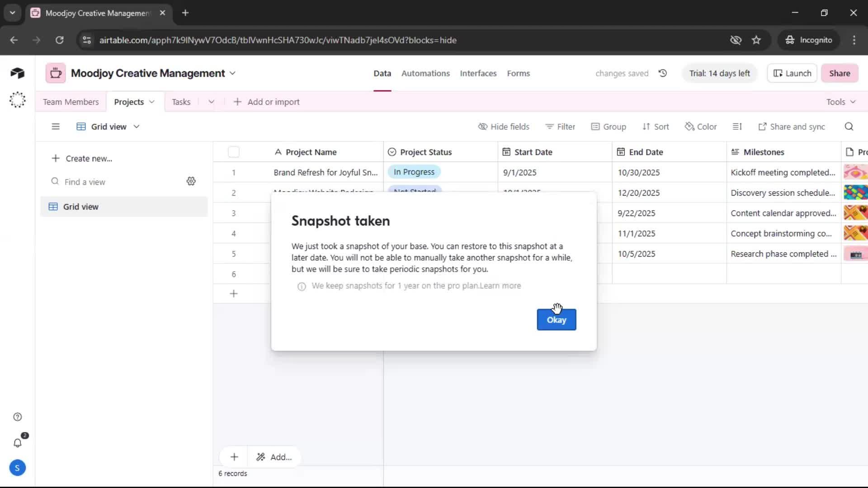Click the plus icon below row 6

(x=234, y=294)
